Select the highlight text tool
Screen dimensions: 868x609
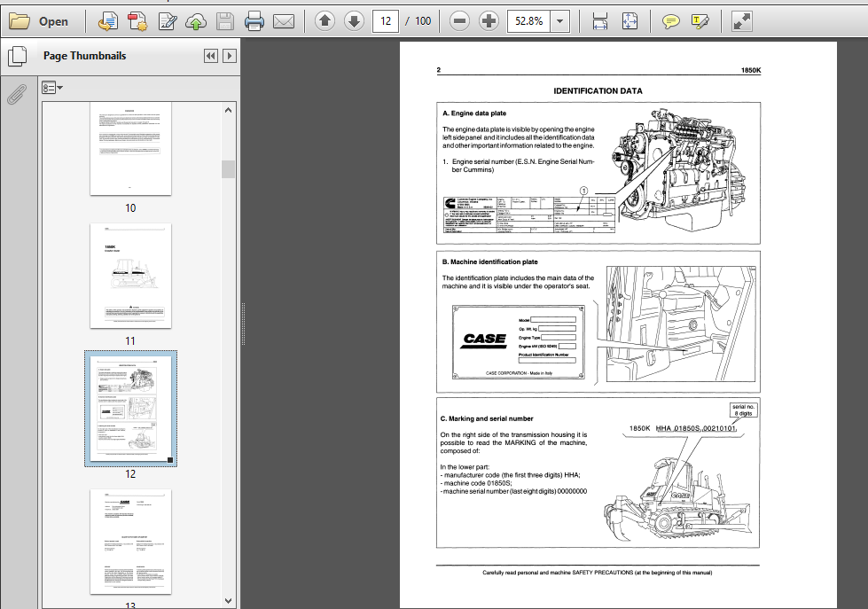tap(700, 21)
